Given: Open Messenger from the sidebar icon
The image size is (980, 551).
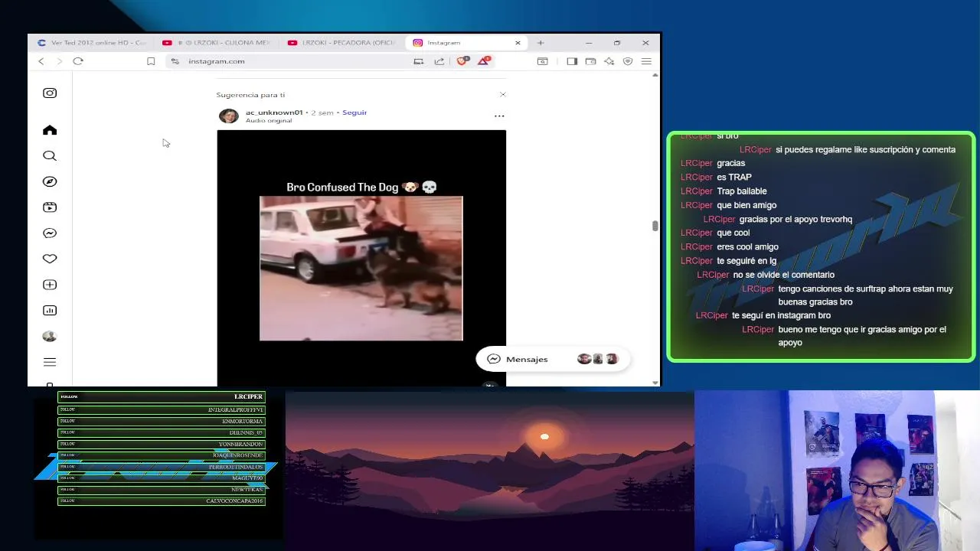Looking at the screenshot, I should (50, 233).
